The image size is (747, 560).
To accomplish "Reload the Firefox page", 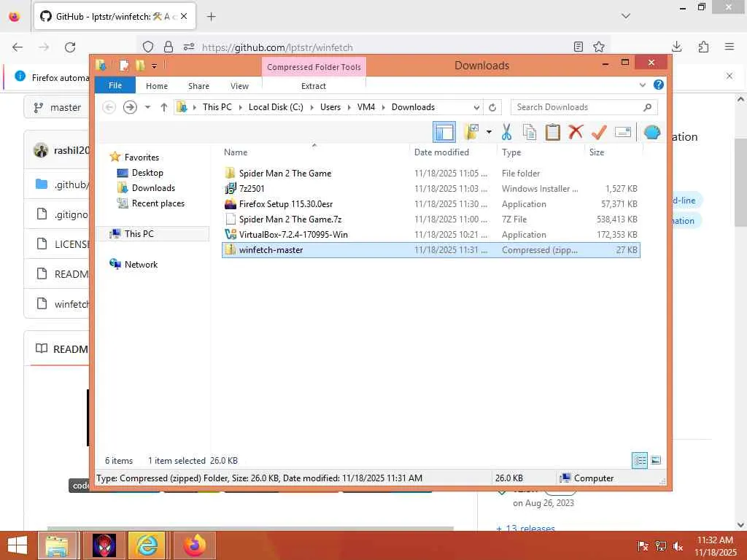I will (x=70, y=47).
